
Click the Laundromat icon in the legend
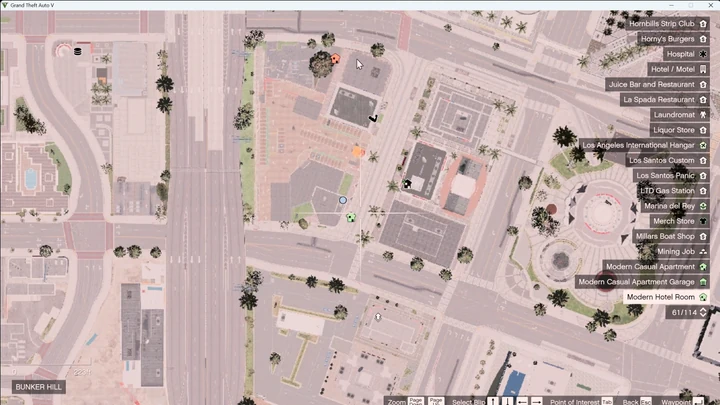click(x=703, y=115)
